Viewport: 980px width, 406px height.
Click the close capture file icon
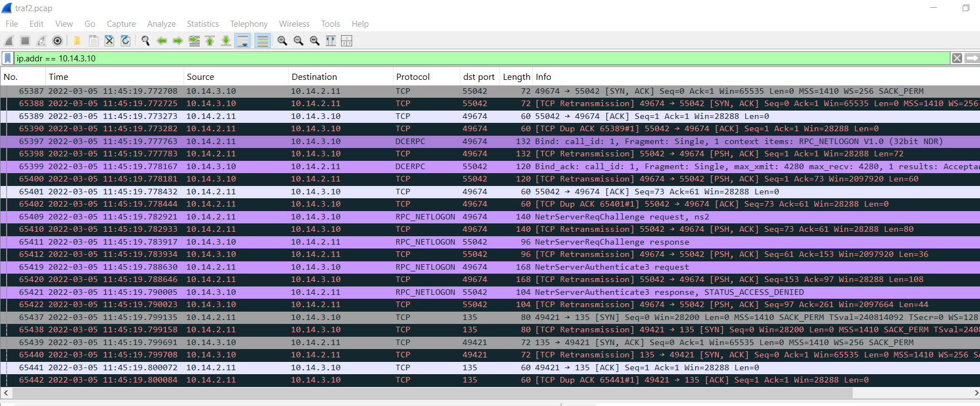tap(109, 41)
